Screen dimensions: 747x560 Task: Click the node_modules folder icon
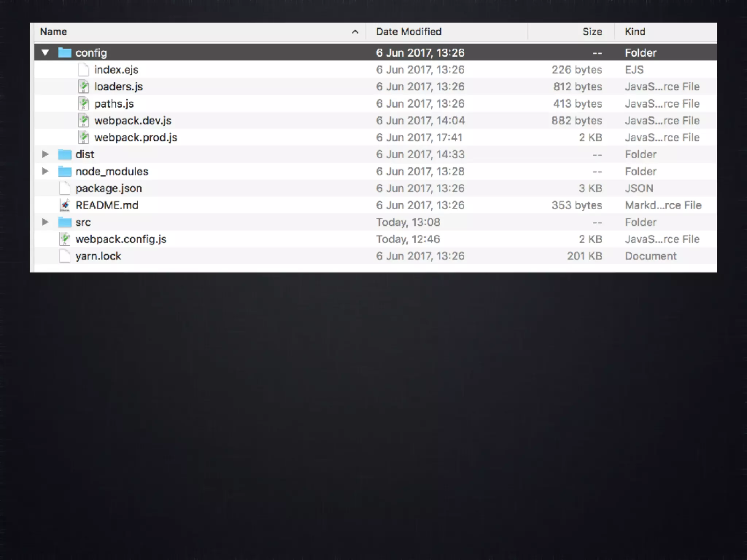tap(65, 171)
